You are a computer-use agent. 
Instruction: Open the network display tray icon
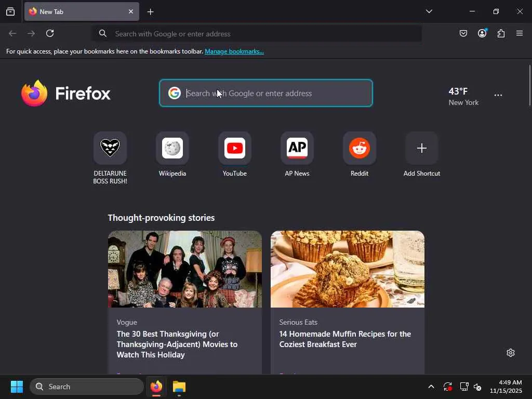click(464, 387)
